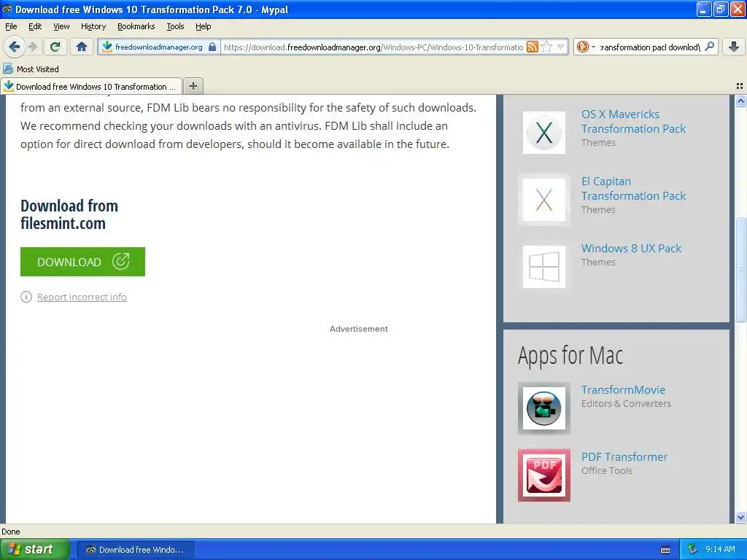Viewport: 747px width, 560px height.
Task: Click the tab groups icon at tab bar end
Action: coord(740,86)
